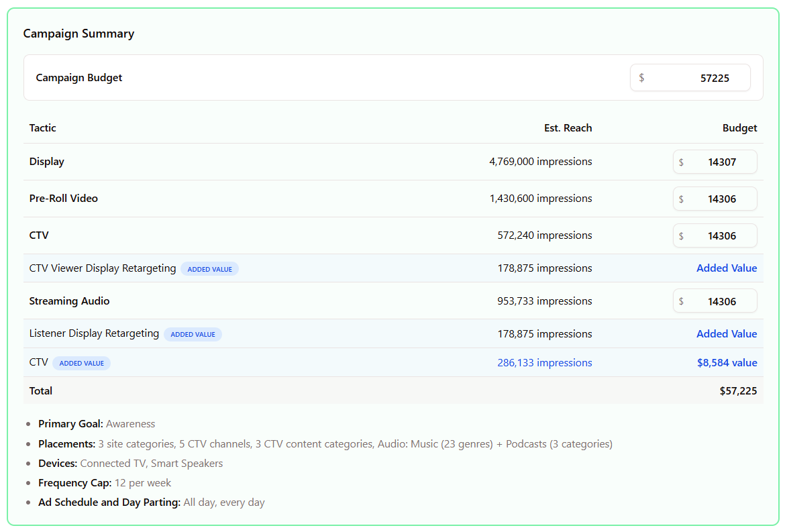Viewport: 785px width, 532px height.
Task: Edit the Streaming Audio budget field
Action: click(715, 301)
